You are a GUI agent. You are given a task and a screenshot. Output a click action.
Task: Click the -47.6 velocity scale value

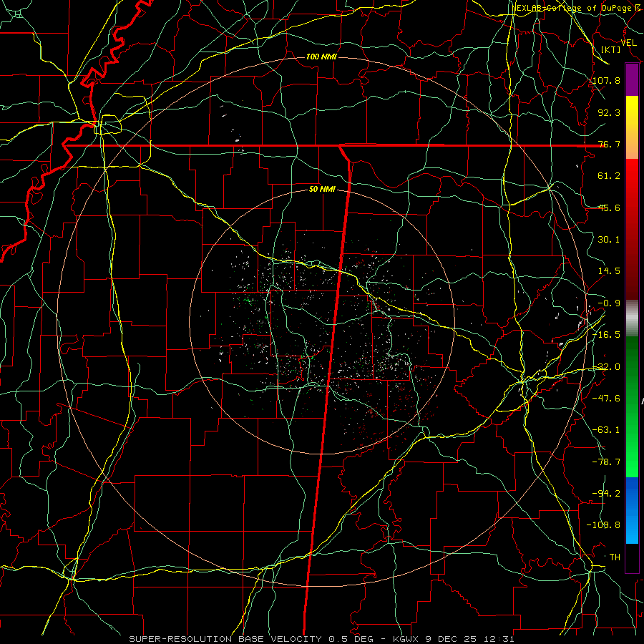click(x=607, y=399)
